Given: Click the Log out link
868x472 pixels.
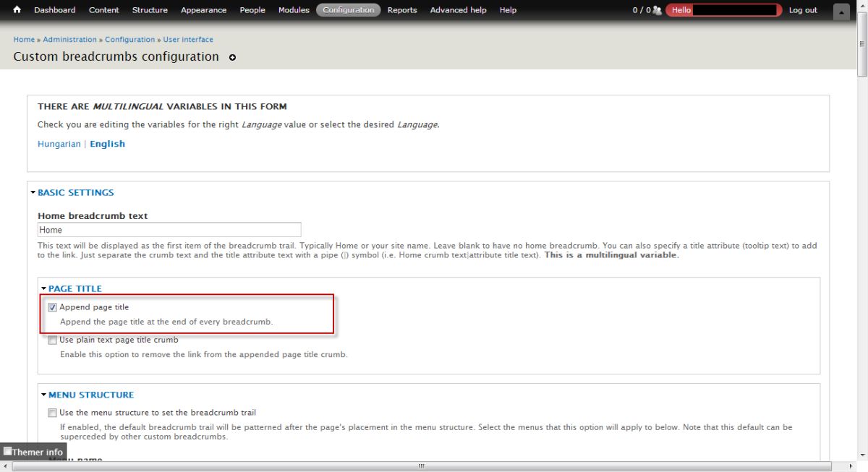Looking at the screenshot, I should coord(803,10).
